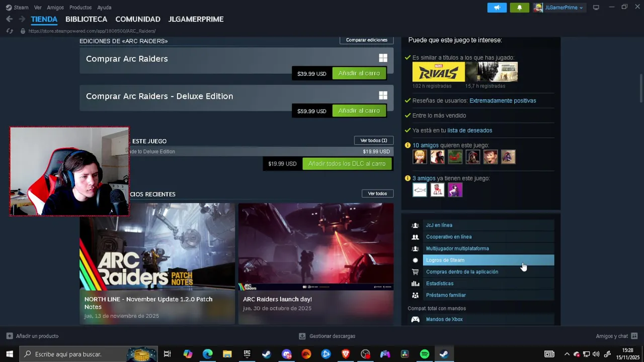Click the fish friend avatar

pos(420,190)
